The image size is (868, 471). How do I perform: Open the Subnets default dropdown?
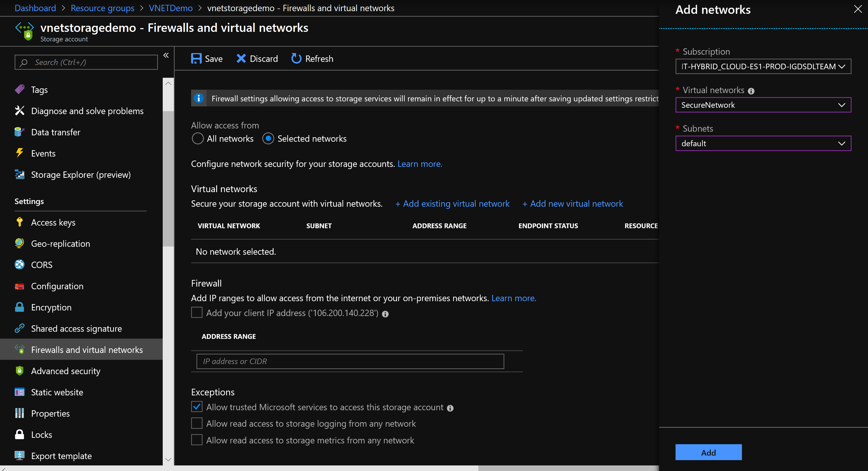tap(763, 143)
